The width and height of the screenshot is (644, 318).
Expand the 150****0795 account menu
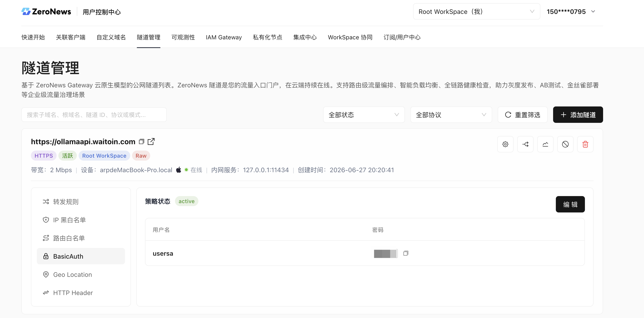coord(571,12)
